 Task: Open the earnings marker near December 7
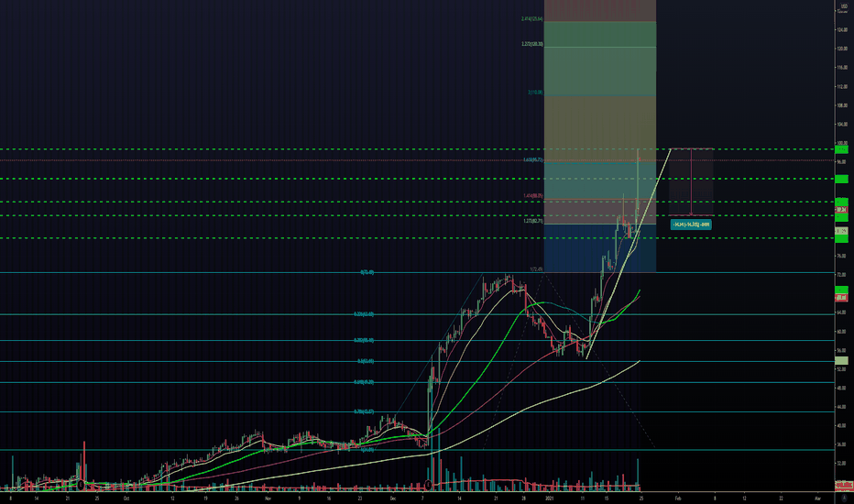(428, 485)
